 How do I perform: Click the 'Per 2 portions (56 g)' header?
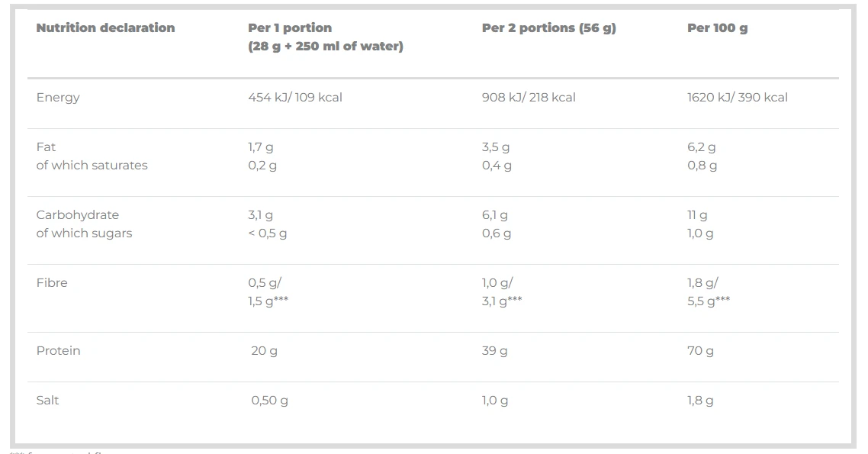[548, 28]
